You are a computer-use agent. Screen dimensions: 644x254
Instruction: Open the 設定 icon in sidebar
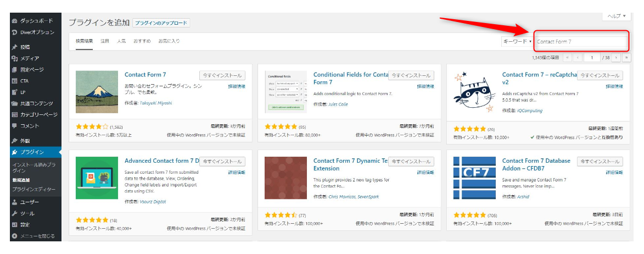click(14, 224)
